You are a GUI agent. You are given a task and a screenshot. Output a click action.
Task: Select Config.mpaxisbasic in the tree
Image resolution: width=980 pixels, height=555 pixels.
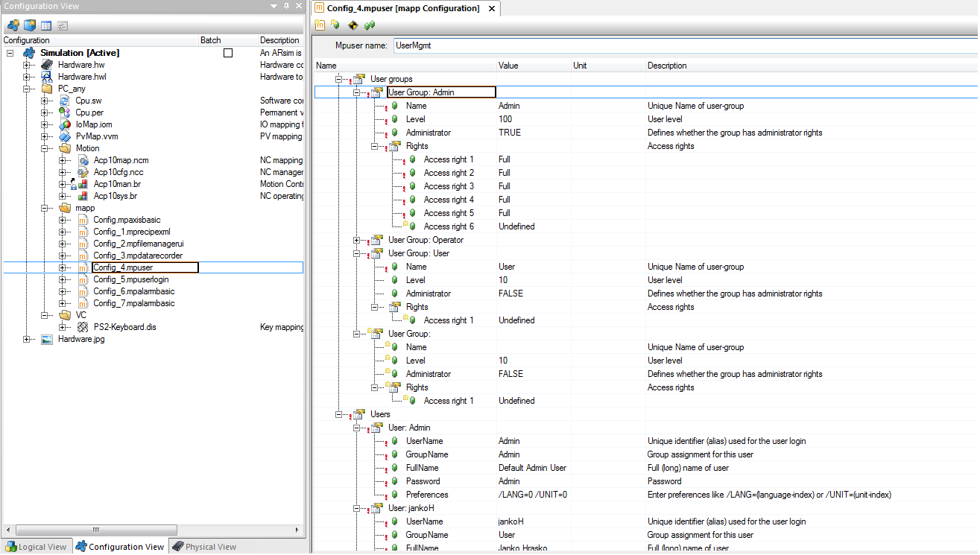pos(127,220)
